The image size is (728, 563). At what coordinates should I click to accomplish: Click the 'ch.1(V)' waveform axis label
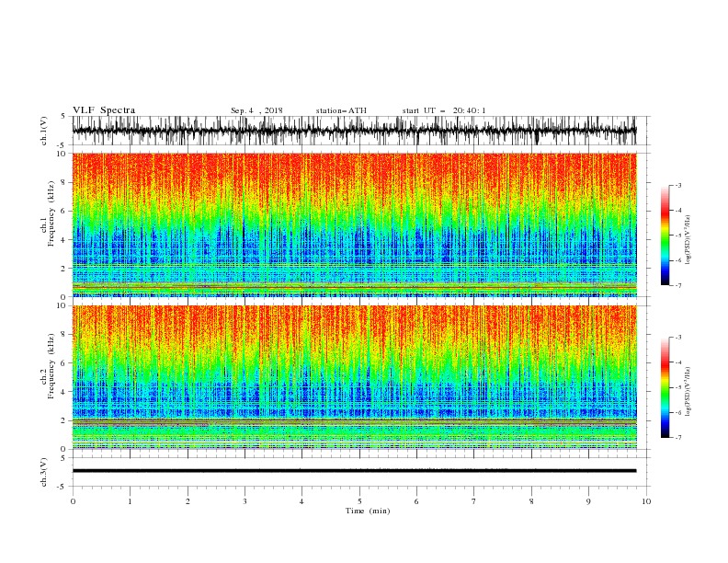click(44, 131)
